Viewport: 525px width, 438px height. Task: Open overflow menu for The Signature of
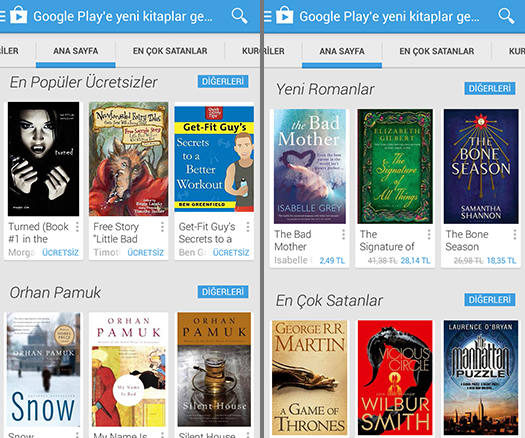[x=429, y=234]
